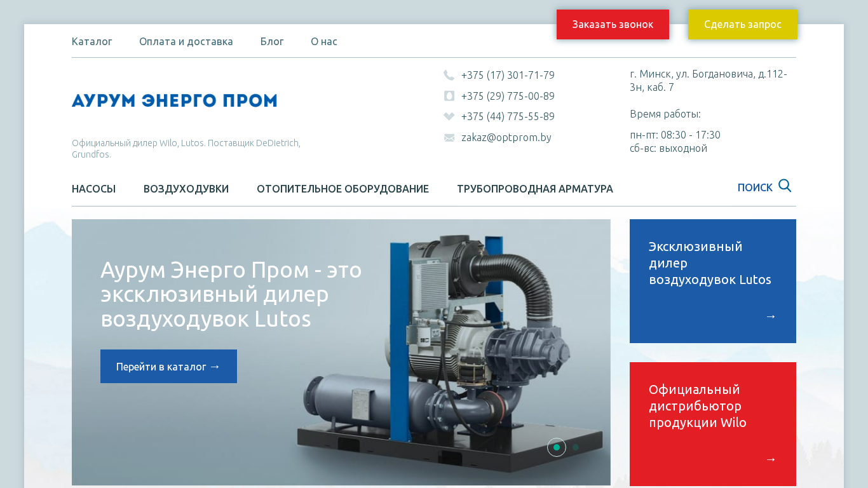Call the number +375 (17) 301-71-79

click(x=508, y=75)
